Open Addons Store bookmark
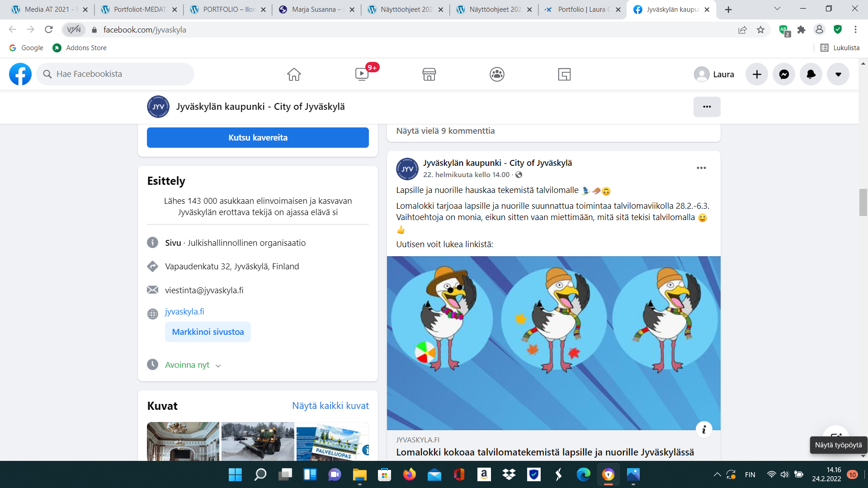The width and height of the screenshot is (868, 488). (x=80, y=48)
